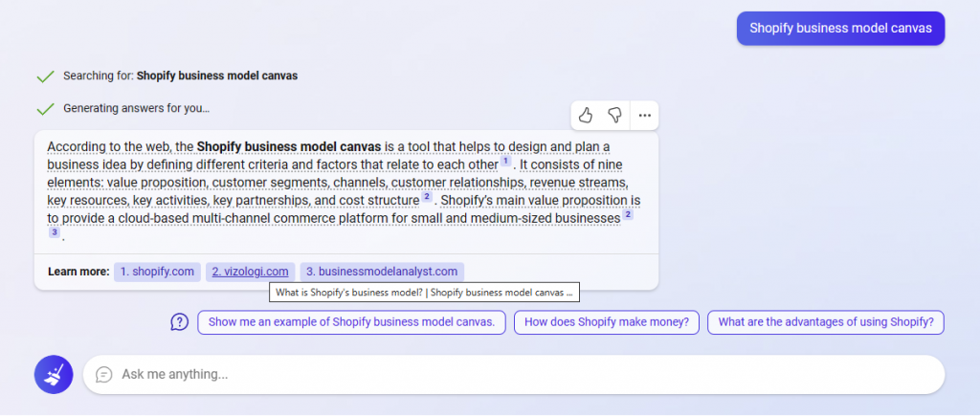This screenshot has width=980, height=416.
Task: Open citation 2 after 'cost structure'
Action: (426, 197)
